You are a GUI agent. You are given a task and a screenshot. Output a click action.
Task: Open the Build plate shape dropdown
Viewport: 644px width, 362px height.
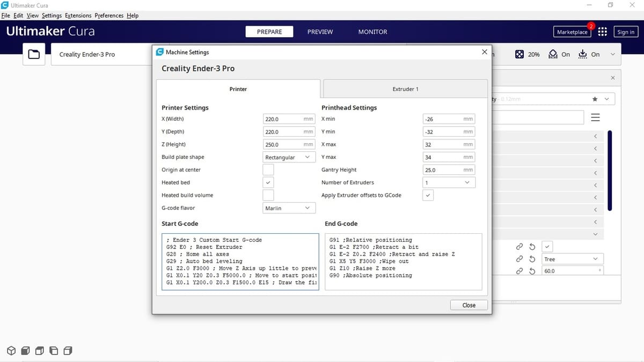pyautogui.click(x=288, y=157)
